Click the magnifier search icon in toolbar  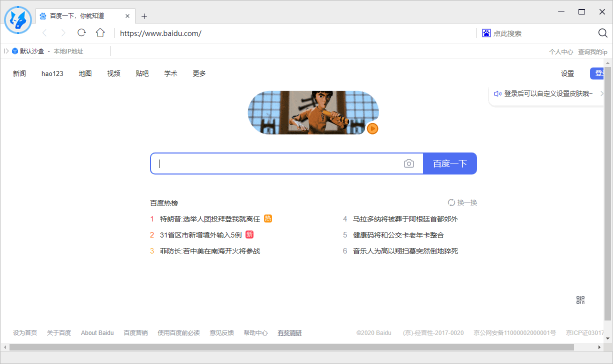tap(602, 33)
